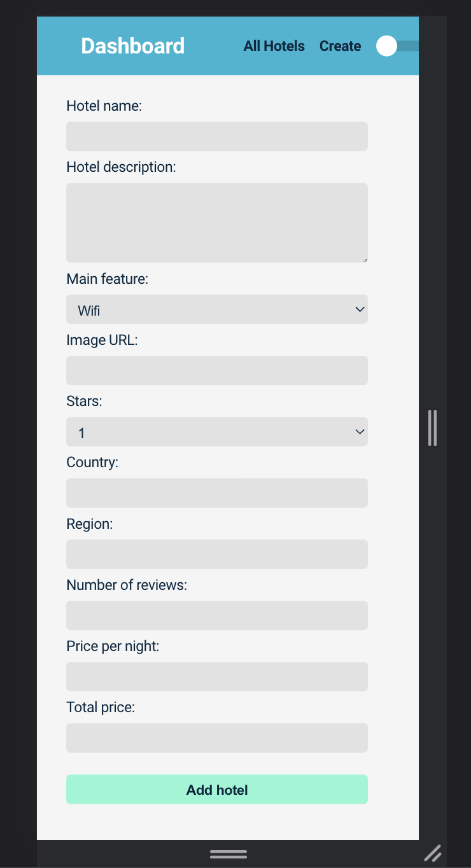Open the Create page
This screenshot has width=471, height=868.
click(x=340, y=46)
